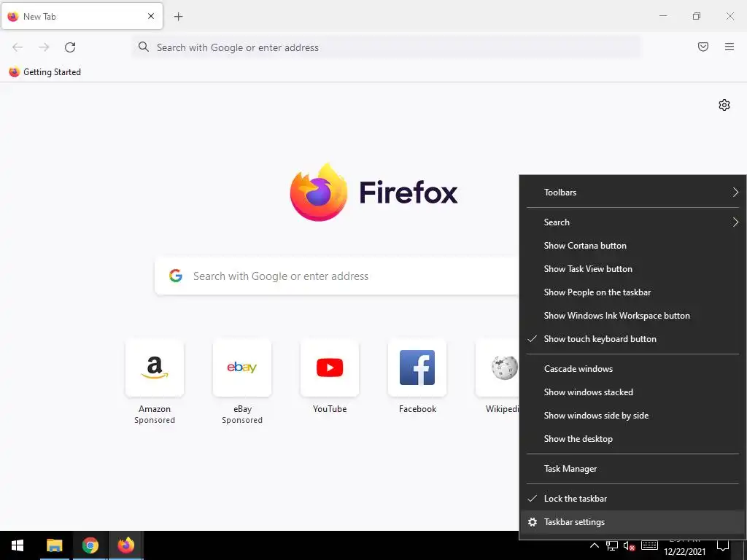Open the Windows Start menu
The width and height of the screenshot is (747, 560).
pyautogui.click(x=18, y=545)
